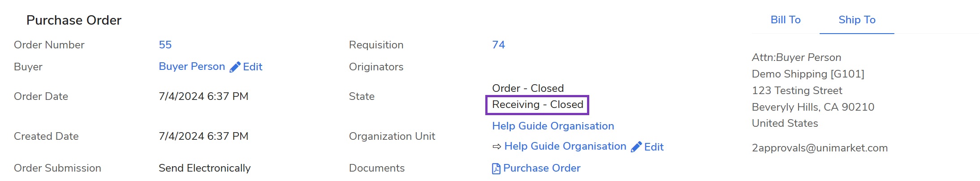Select the Ship To tab

(x=857, y=20)
